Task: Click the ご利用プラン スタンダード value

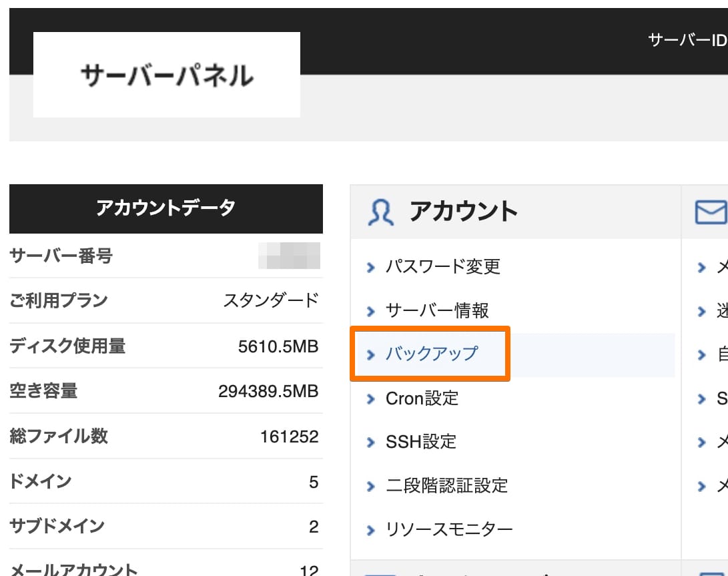Action: (271, 301)
